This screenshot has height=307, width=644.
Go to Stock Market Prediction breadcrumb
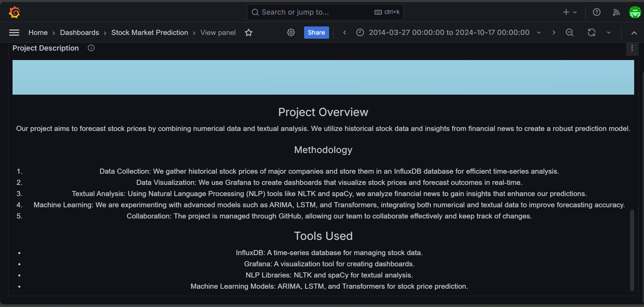(x=149, y=33)
